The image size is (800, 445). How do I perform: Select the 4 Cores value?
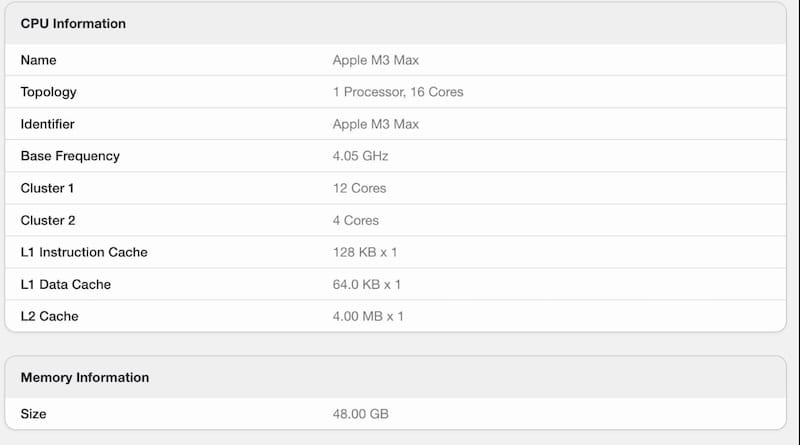356,220
